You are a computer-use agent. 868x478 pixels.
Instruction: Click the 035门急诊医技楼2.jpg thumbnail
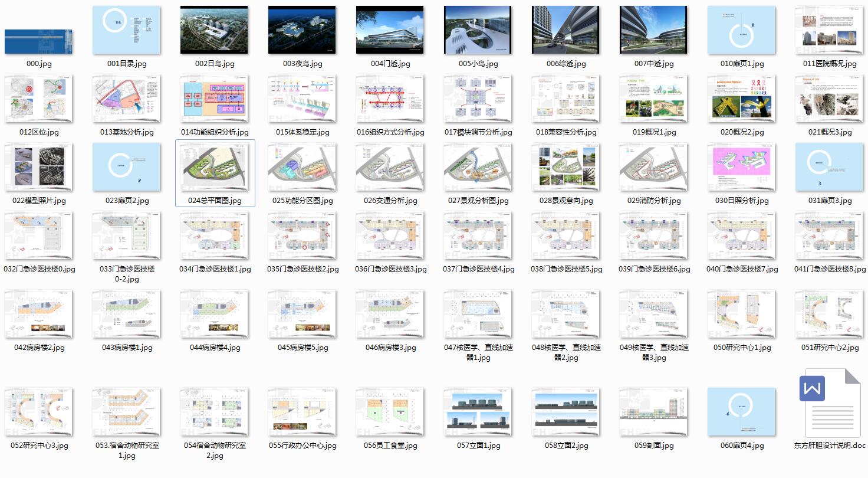point(303,235)
